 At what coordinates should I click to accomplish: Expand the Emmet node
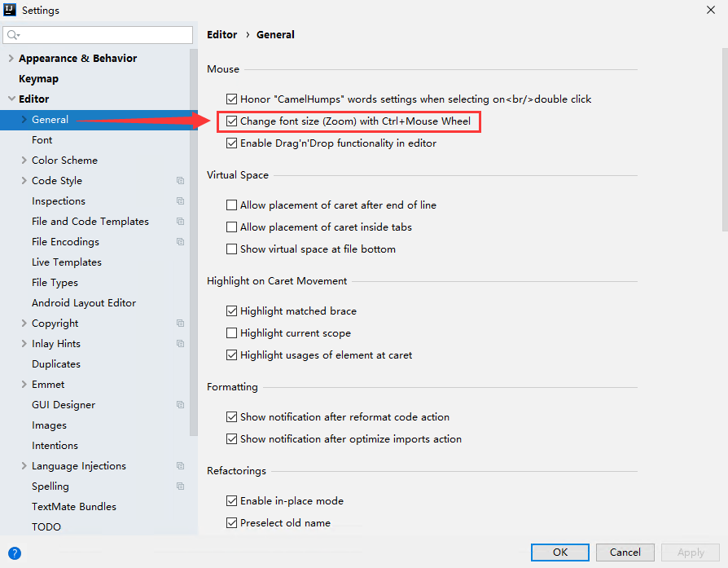coord(24,385)
